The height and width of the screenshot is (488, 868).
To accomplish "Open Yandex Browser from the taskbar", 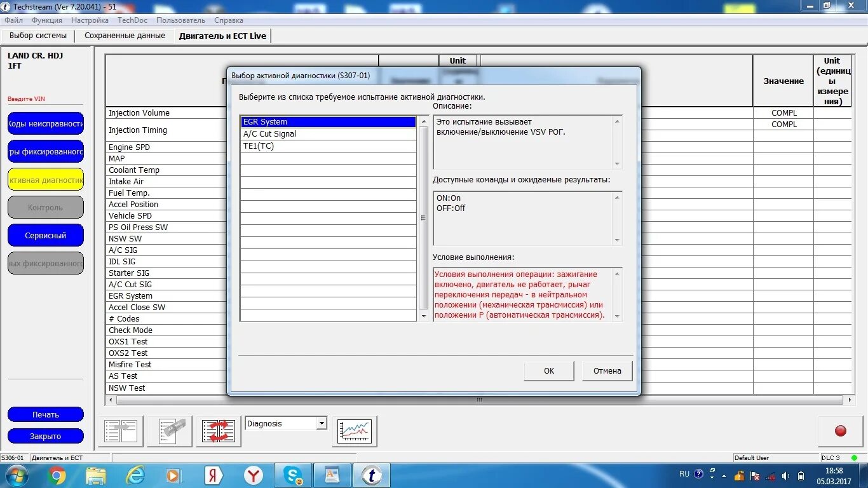I will coord(254,475).
